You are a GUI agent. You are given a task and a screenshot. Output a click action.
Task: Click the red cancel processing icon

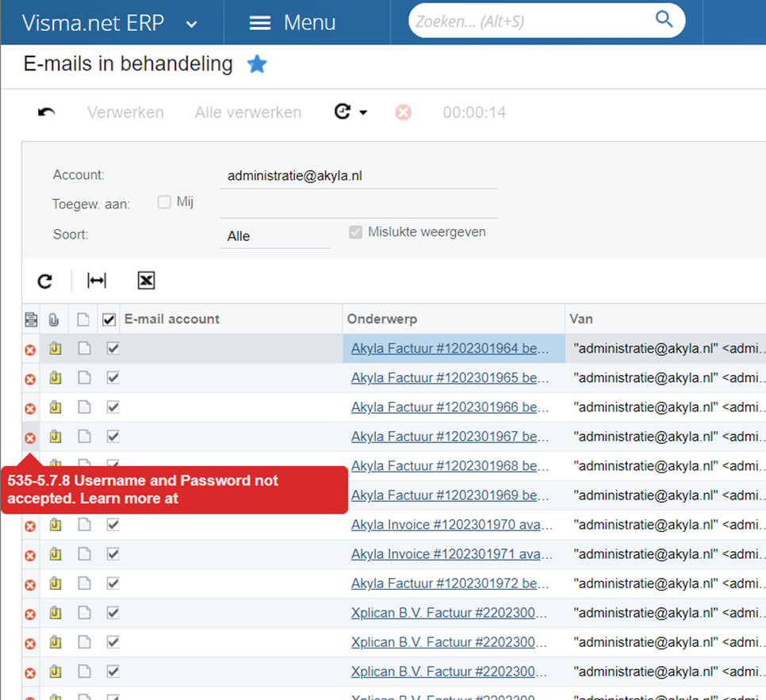click(x=403, y=113)
